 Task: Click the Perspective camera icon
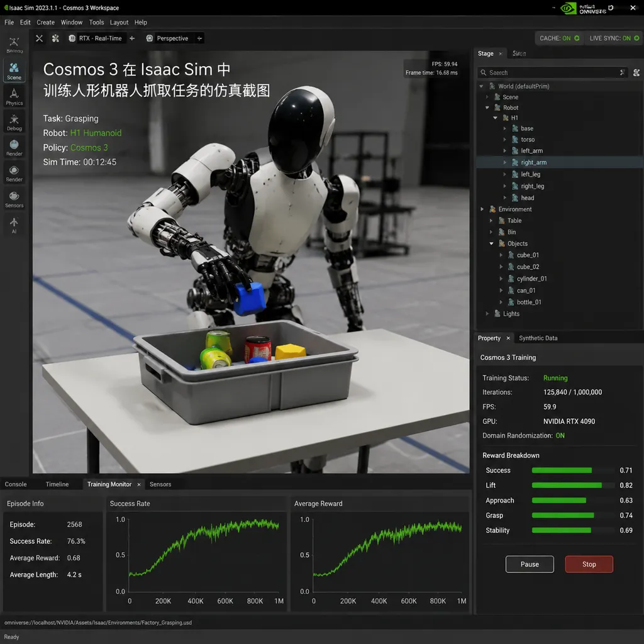pos(150,38)
